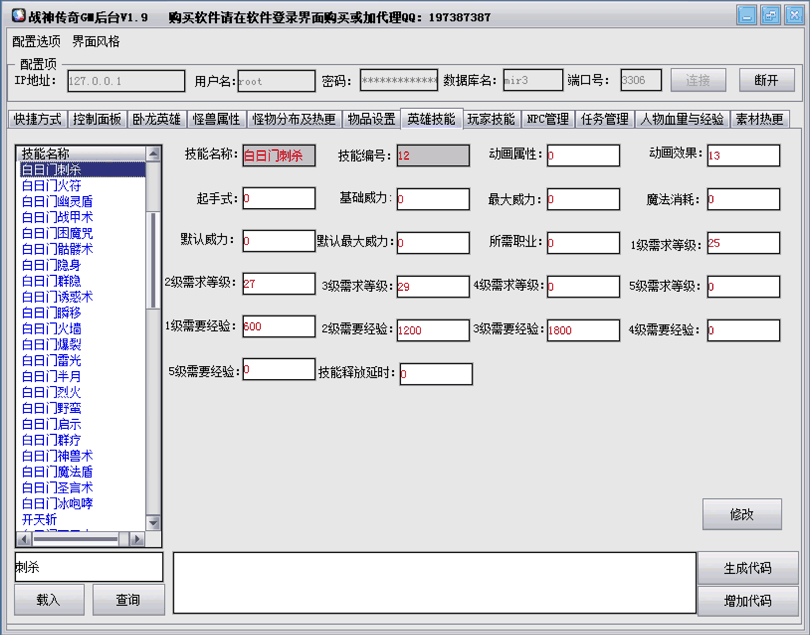
Task: Click the 密码 password field
Action: 399,80
